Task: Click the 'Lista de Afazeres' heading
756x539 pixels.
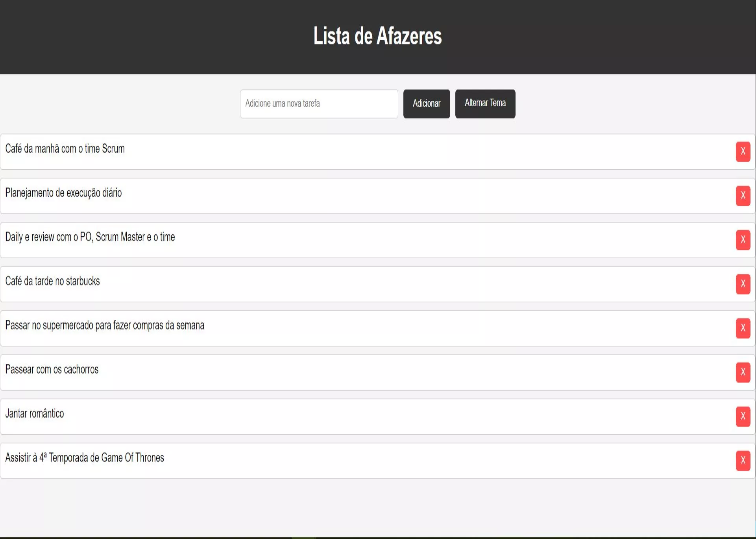Action: click(378, 36)
